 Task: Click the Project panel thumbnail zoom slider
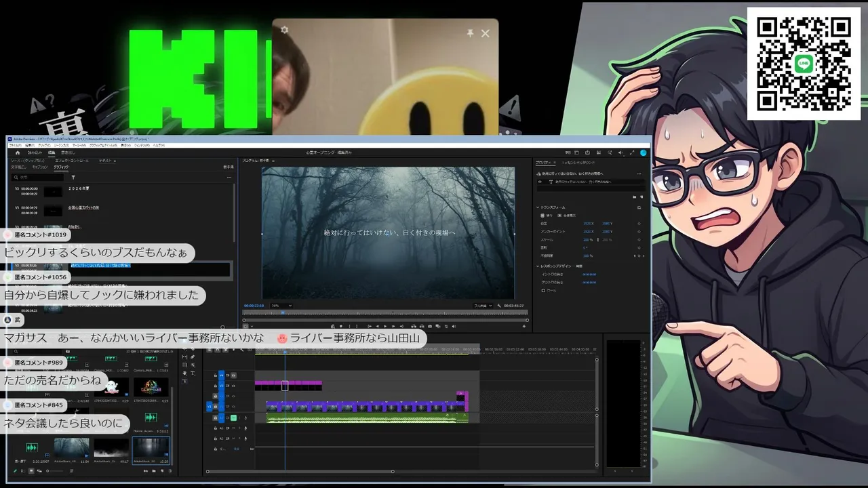click(54, 470)
